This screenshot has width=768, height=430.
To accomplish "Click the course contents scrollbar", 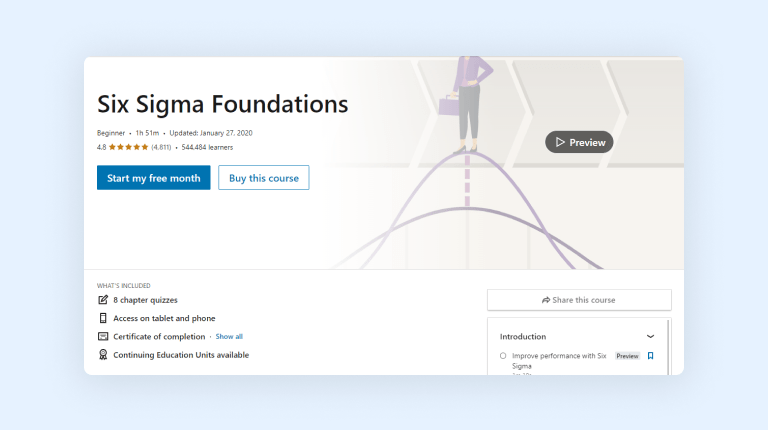I will coord(668,345).
